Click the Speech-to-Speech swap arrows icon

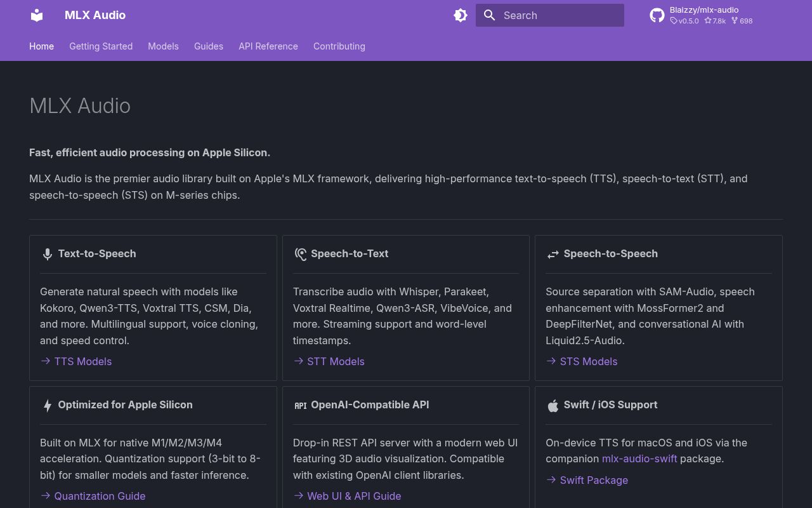click(553, 254)
